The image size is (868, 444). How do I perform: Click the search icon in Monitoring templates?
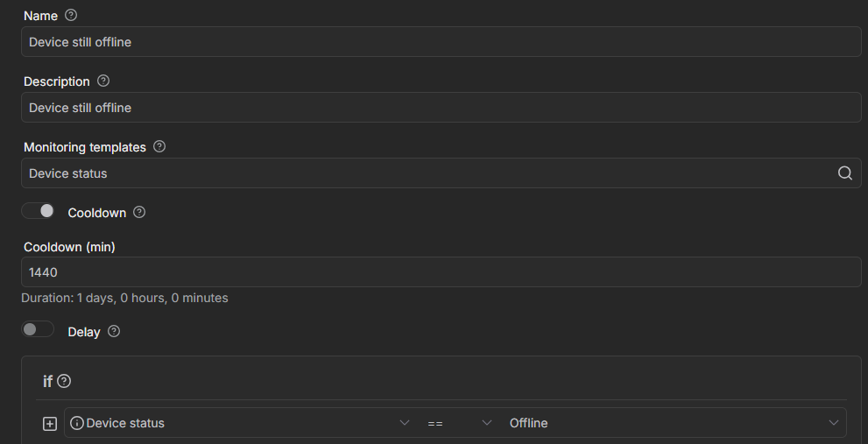(844, 173)
